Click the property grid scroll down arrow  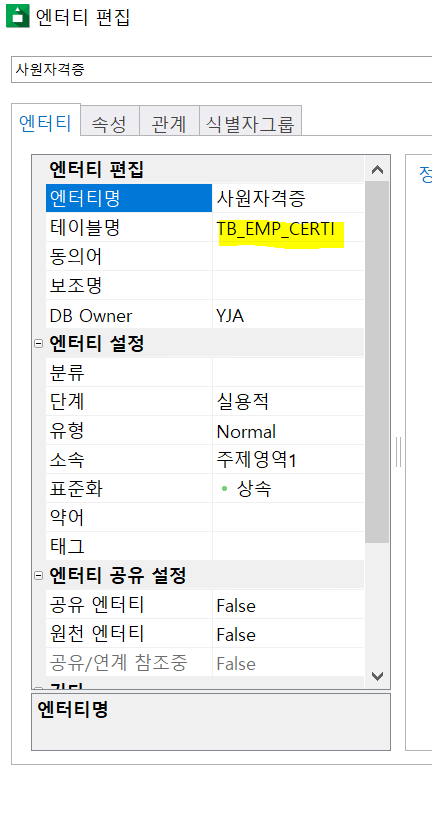click(377, 676)
